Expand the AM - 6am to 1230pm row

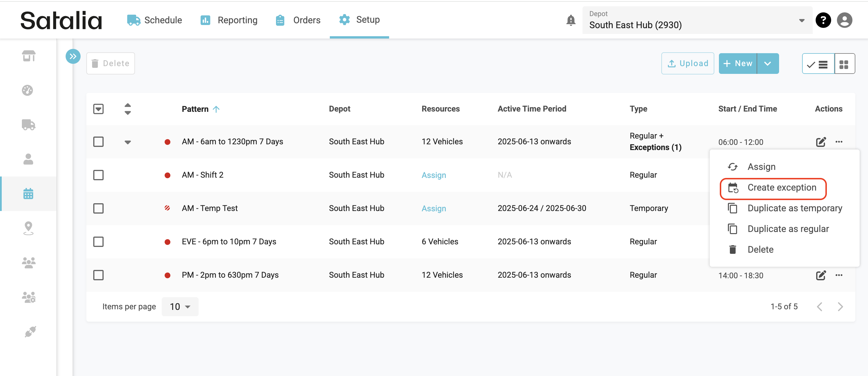point(127,142)
